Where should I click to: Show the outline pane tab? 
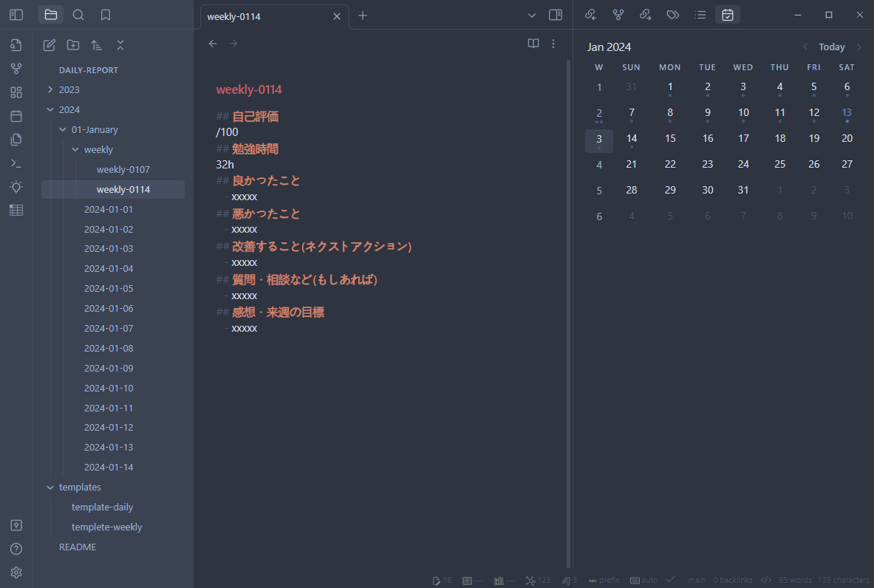[700, 15]
